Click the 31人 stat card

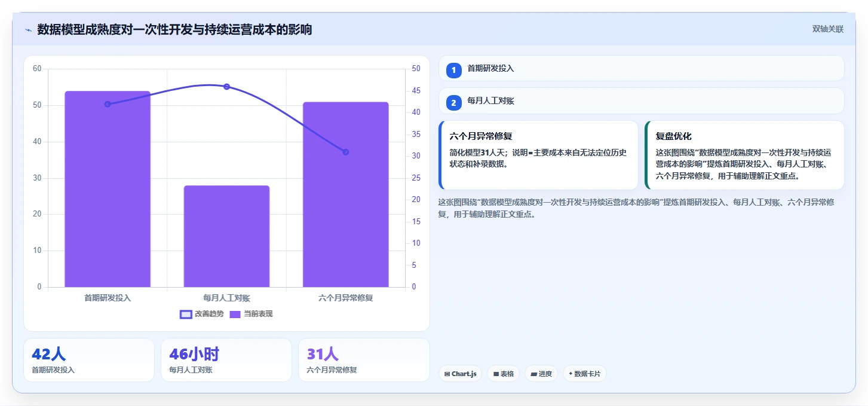[x=364, y=360]
